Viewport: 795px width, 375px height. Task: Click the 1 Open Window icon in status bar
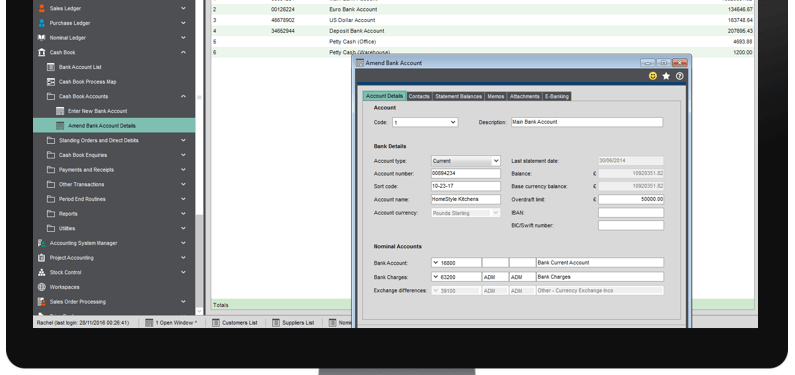point(149,322)
